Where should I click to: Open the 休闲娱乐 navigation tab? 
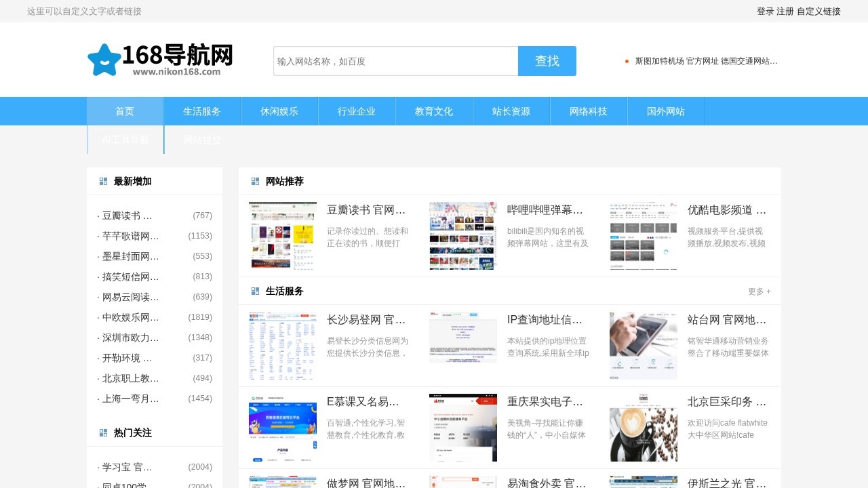pos(279,111)
